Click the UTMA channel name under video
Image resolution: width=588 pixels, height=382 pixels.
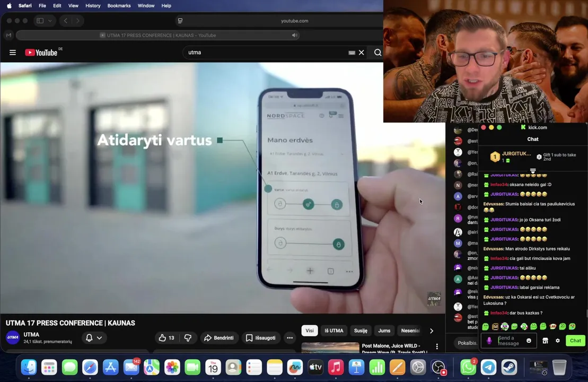(31, 334)
